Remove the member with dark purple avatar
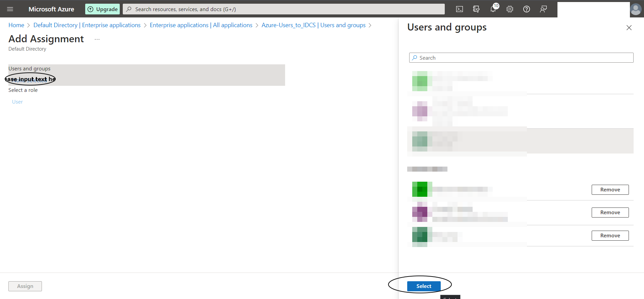644x299 pixels. click(x=610, y=213)
